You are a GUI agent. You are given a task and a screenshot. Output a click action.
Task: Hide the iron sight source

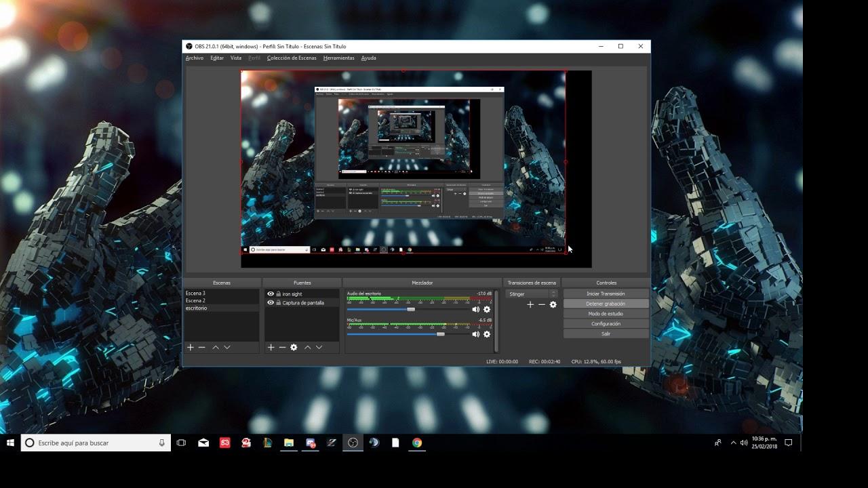point(271,294)
